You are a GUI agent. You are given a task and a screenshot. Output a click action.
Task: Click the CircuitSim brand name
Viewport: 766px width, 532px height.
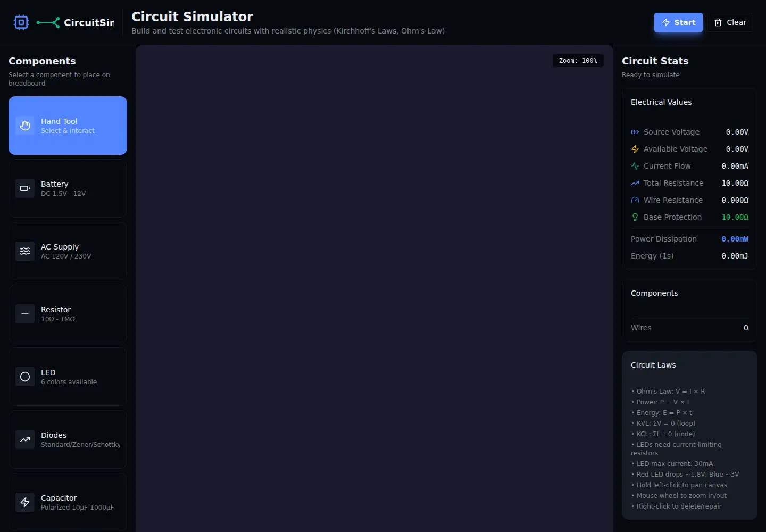point(89,22)
